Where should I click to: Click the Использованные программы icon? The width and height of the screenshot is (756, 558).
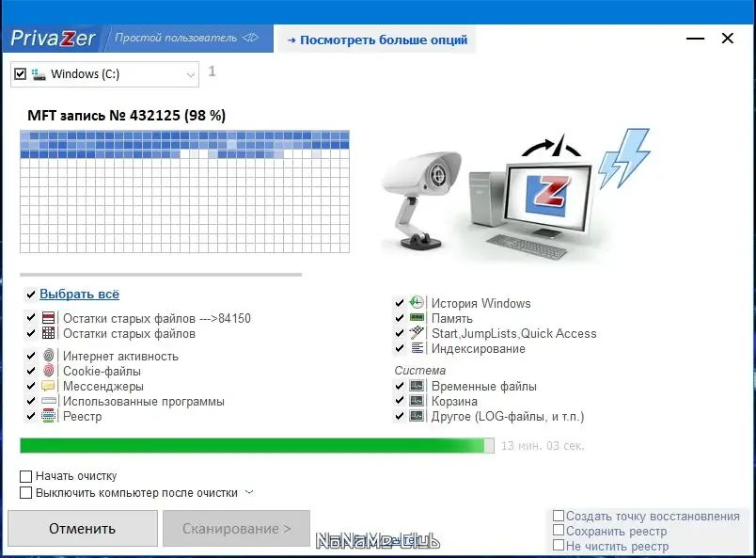click(x=49, y=401)
